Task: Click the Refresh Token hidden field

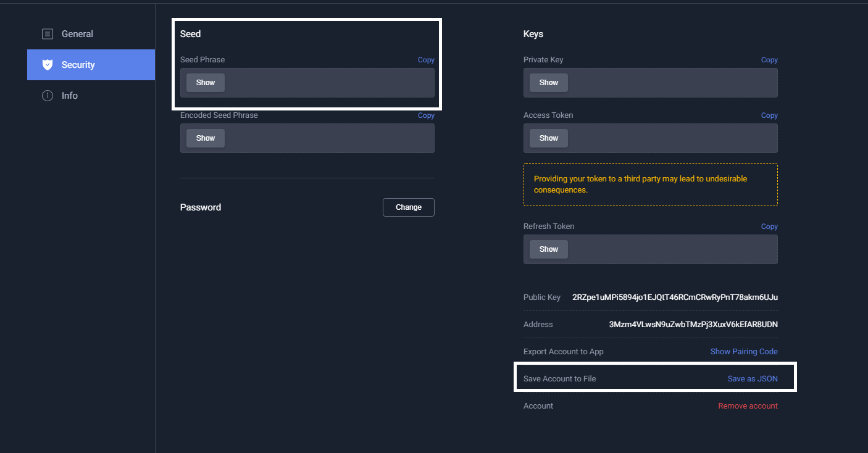Action: 651,249
